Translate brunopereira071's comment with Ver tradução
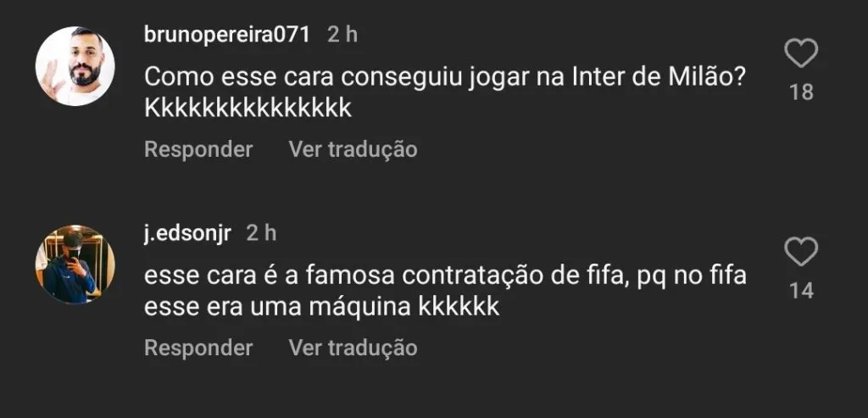Screen dimensions: 868x418 coord(353,150)
